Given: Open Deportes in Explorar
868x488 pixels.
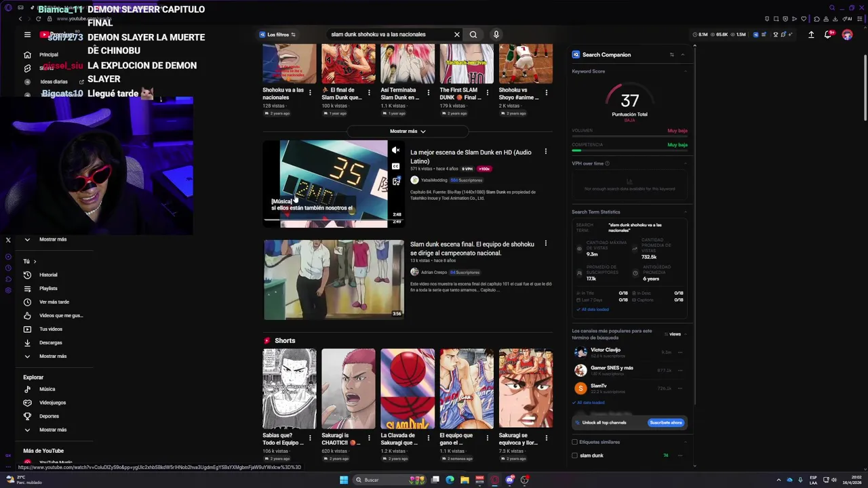Looking at the screenshot, I should pyautogui.click(x=49, y=416).
